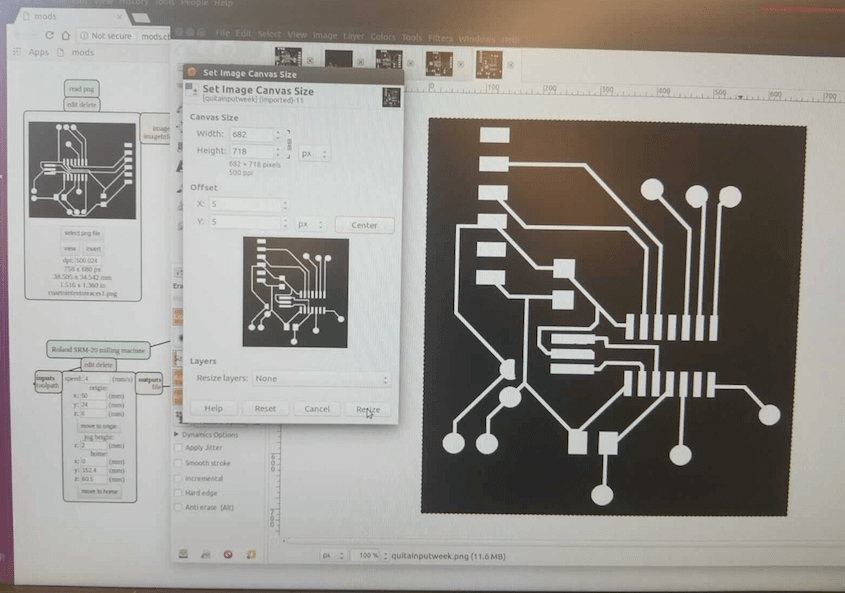The width and height of the screenshot is (845, 593).
Task: Click the Center offset button
Action: pos(364,225)
